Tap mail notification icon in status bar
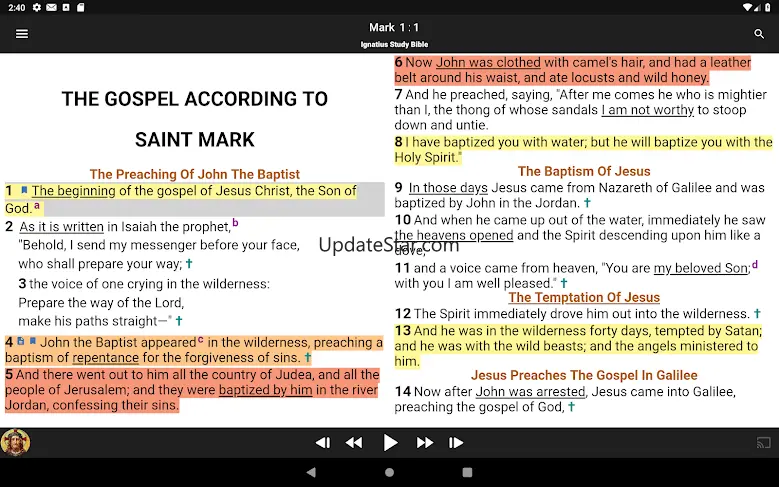Image resolution: width=779 pixels, height=487 pixels. 51,7
